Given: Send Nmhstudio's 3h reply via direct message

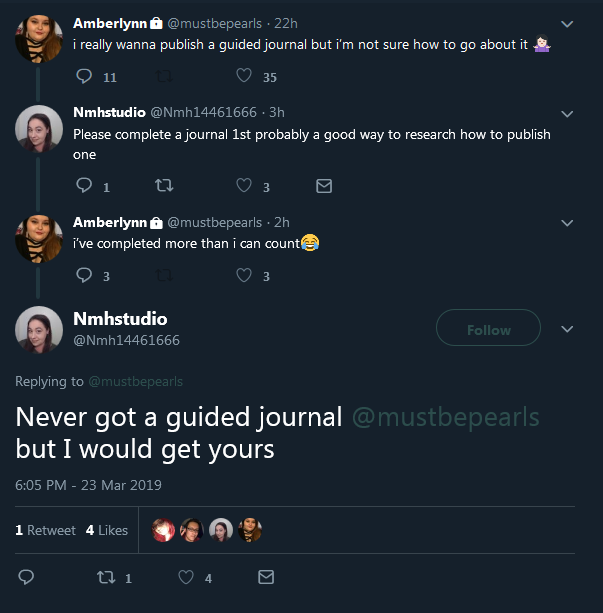Looking at the screenshot, I should [x=324, y=186].
